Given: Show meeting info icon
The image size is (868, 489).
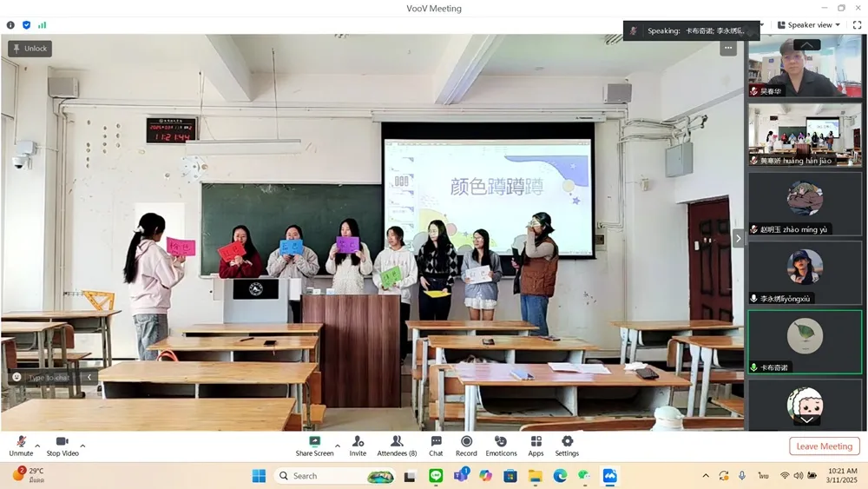Looking at the screenshot, I should point(10,25).
